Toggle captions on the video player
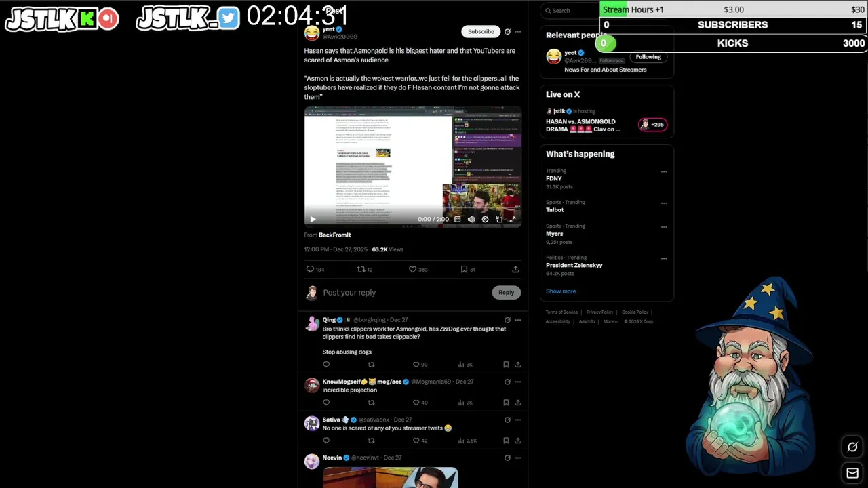This screenshot has width=868, height=488. click(x=458, y=219)
